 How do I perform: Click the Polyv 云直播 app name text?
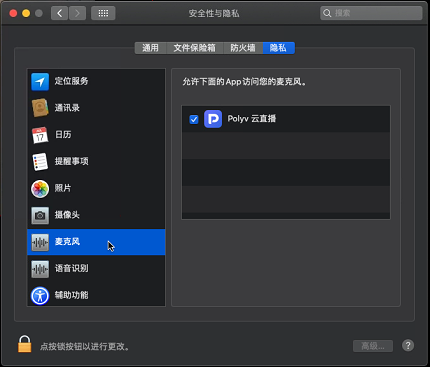pyautogui.click(x=252, y=119)
